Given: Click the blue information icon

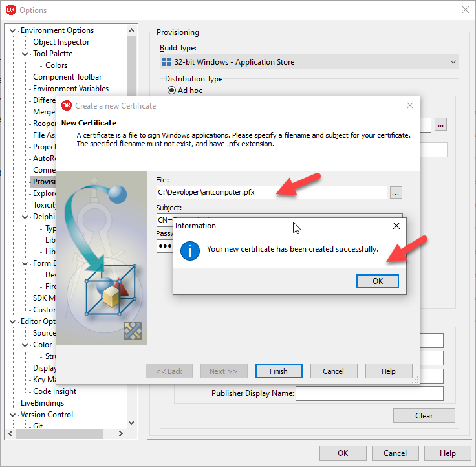Looking at the screenshot, I should (x=189, y=250).
